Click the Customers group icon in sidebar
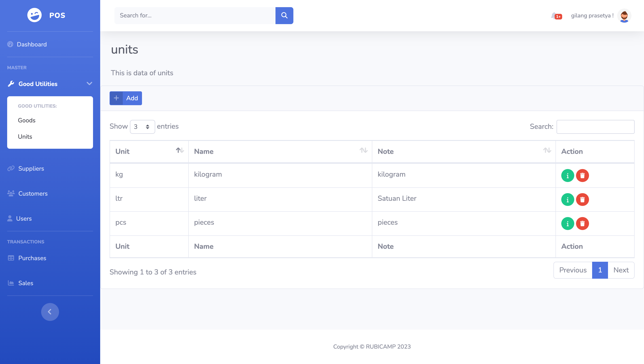This screenshot has height=364, width=644. tap(10, 193)
